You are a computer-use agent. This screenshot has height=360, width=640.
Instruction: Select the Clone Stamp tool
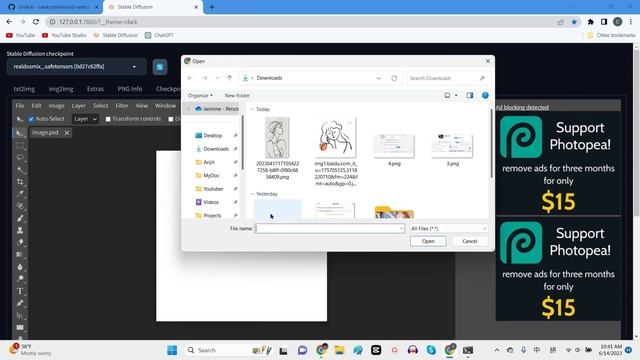click(20, 230)
